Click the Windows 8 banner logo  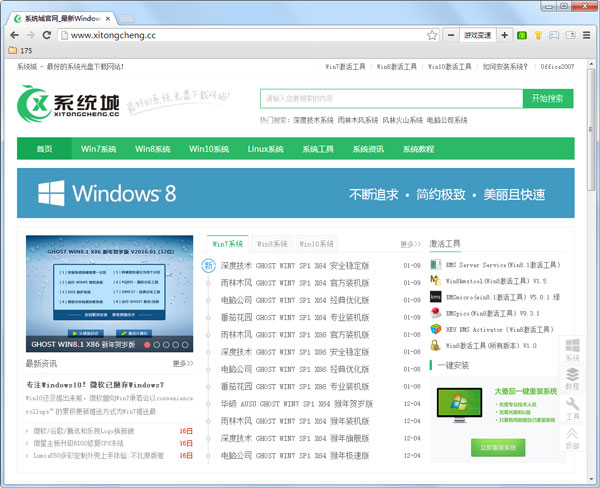(107, 193)
